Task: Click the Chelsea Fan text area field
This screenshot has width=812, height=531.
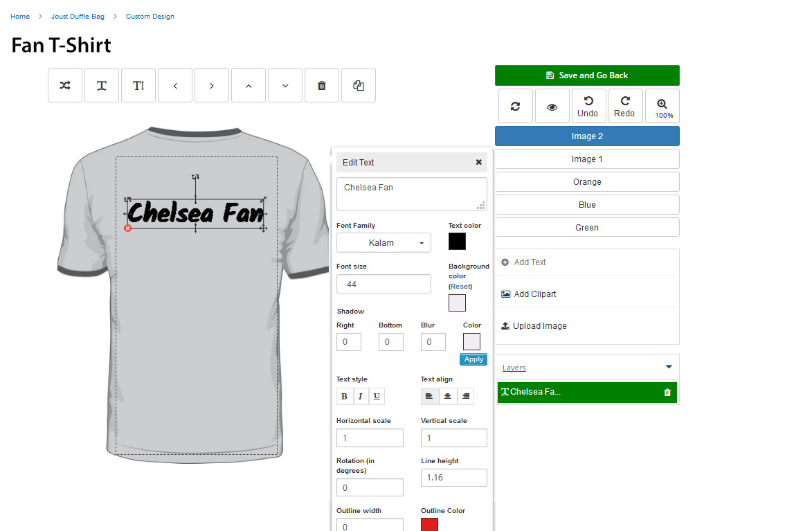Action: coord(412,195)
